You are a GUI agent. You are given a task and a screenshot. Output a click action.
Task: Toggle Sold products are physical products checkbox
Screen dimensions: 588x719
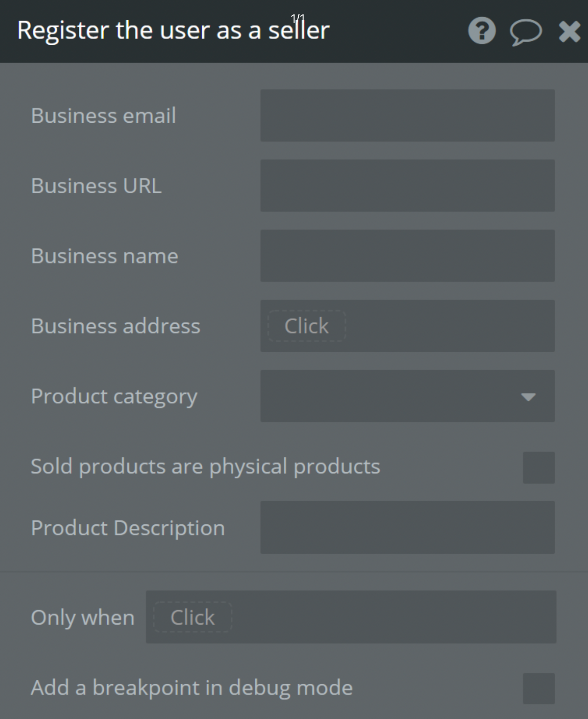tap(538, 468)
